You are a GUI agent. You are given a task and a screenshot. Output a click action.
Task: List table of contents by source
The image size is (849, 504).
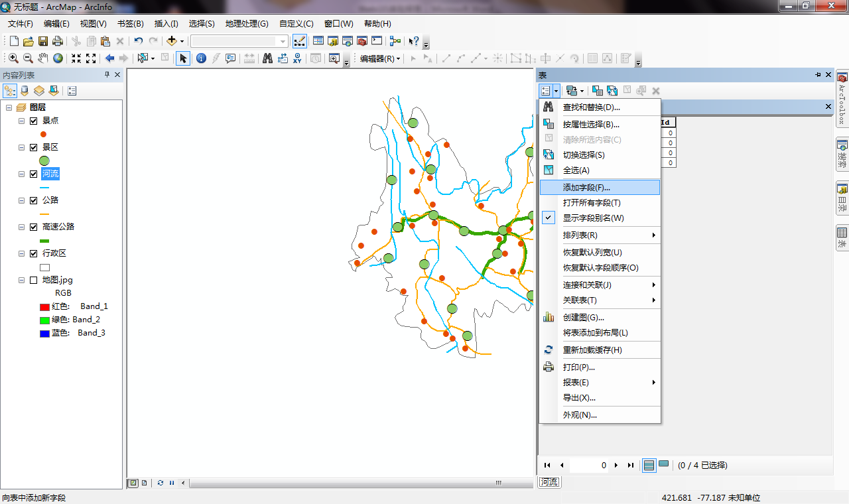pos(25,91)
